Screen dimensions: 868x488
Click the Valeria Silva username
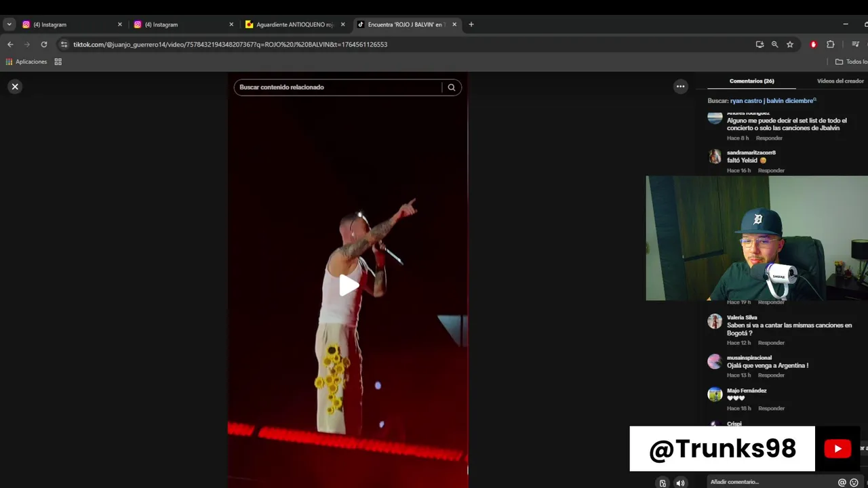tap(742, 317)
